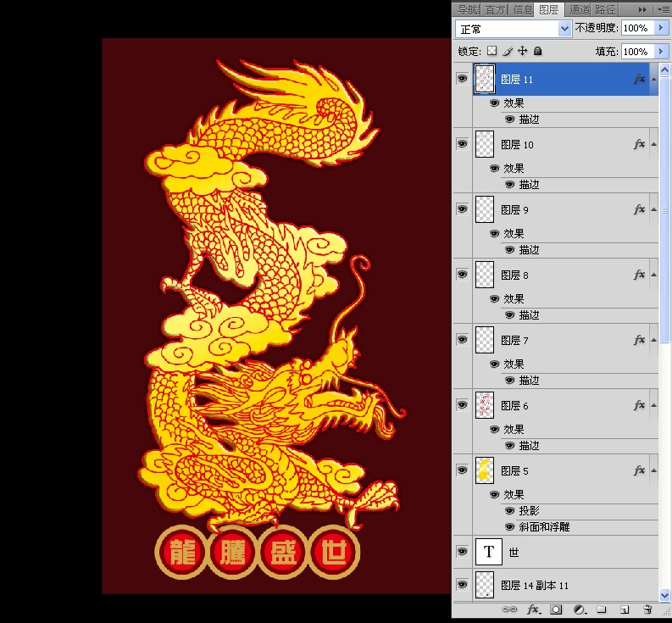
Task: Click the fx icon on 图层 5
Action: (639, 470)
